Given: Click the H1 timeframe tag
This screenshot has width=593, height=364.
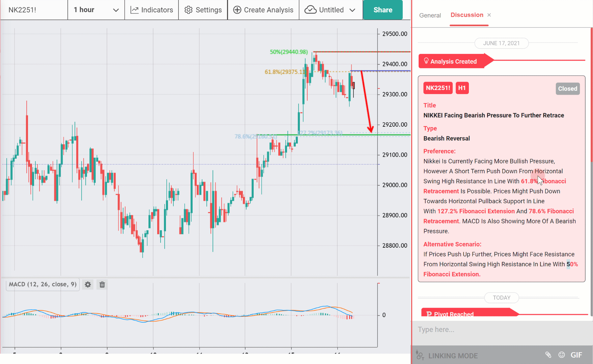Looking at the screenshot, I should 462,88.
